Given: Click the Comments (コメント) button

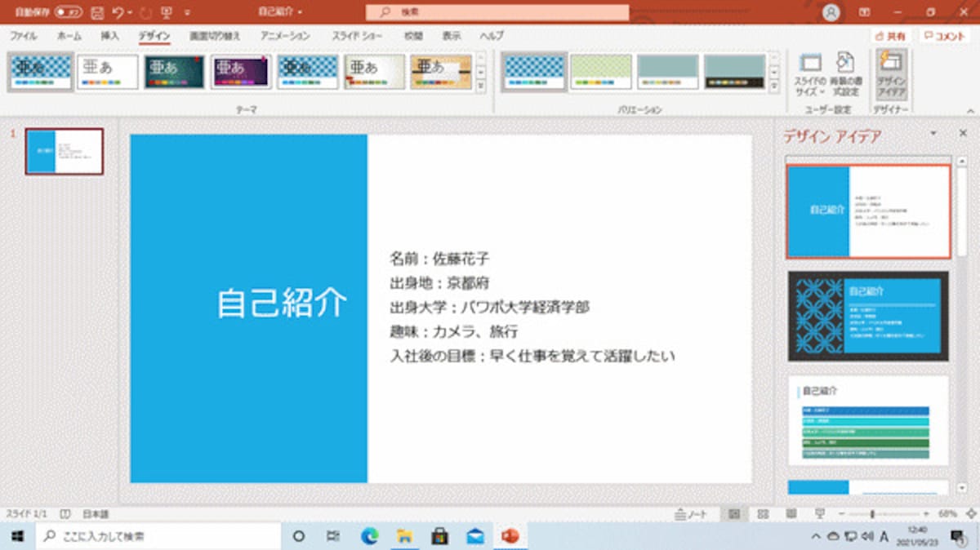Looking at the screenshot, I should (x=945, y=36).
